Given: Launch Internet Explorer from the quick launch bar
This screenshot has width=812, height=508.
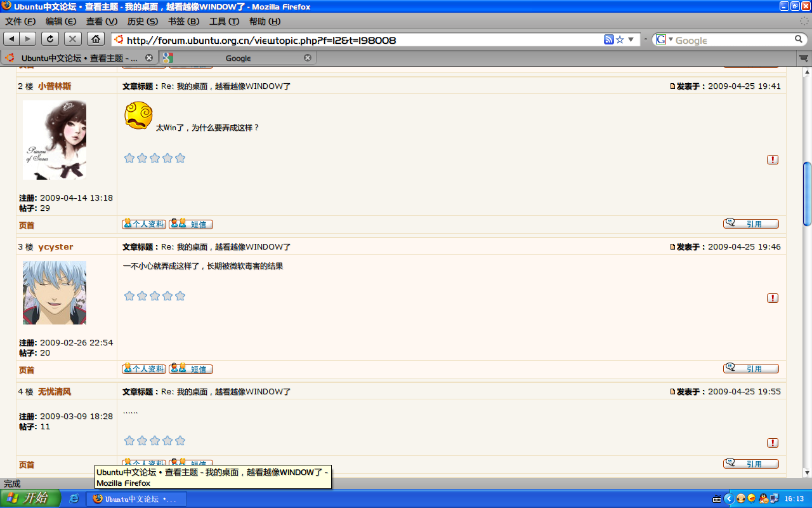Looking at the screenshot, I should tap(74, 498).
